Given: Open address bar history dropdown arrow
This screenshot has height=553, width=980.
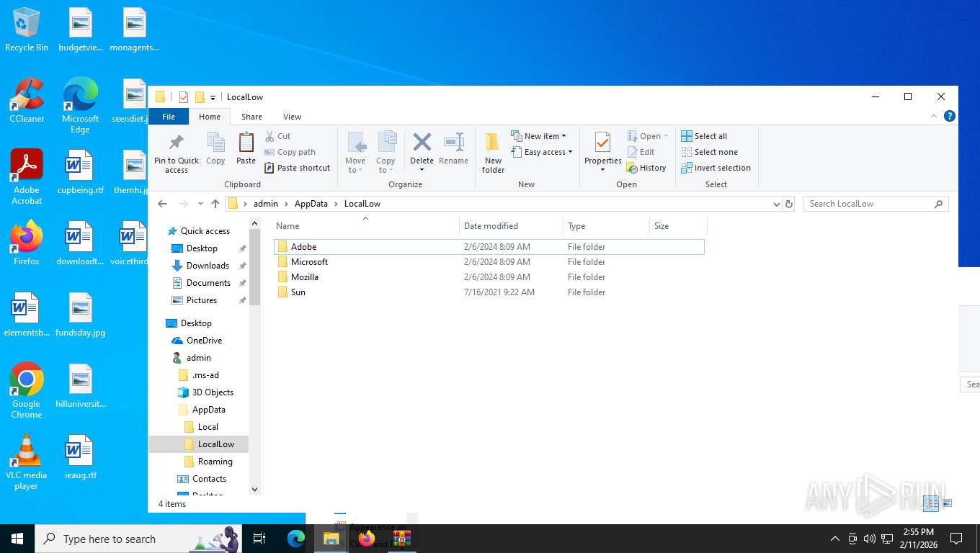Looking at the screenshot, I should tap(776, 204).
